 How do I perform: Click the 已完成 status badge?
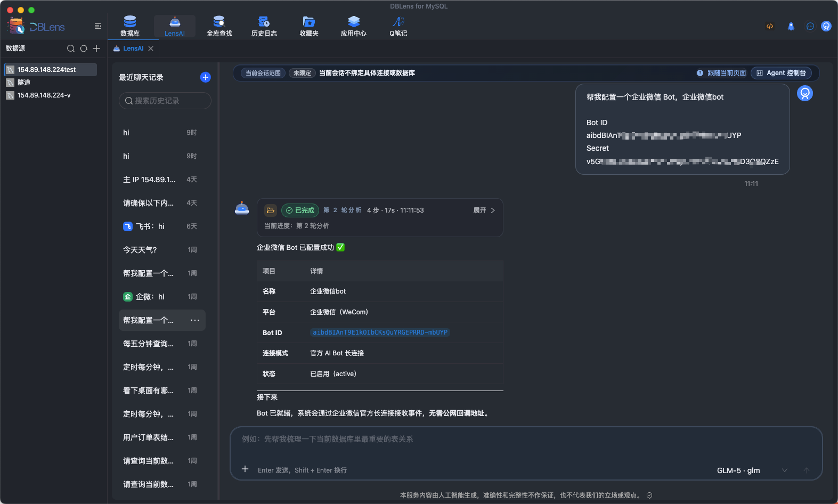[x=300, y=210]
